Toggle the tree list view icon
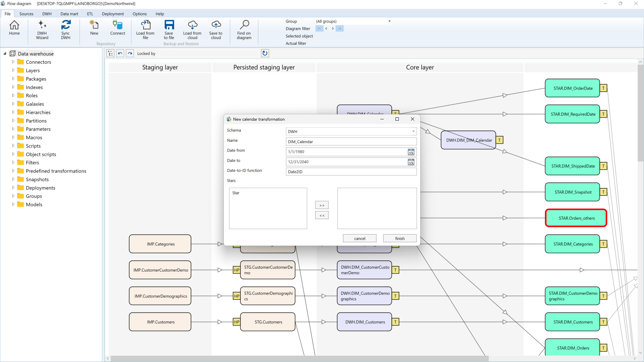 pos(110,53)
